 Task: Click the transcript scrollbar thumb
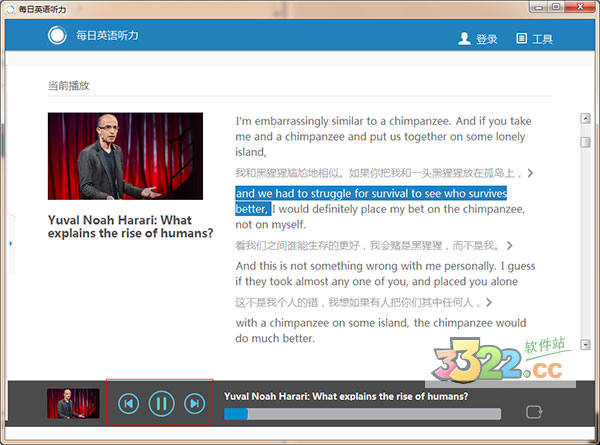point(585,142)
